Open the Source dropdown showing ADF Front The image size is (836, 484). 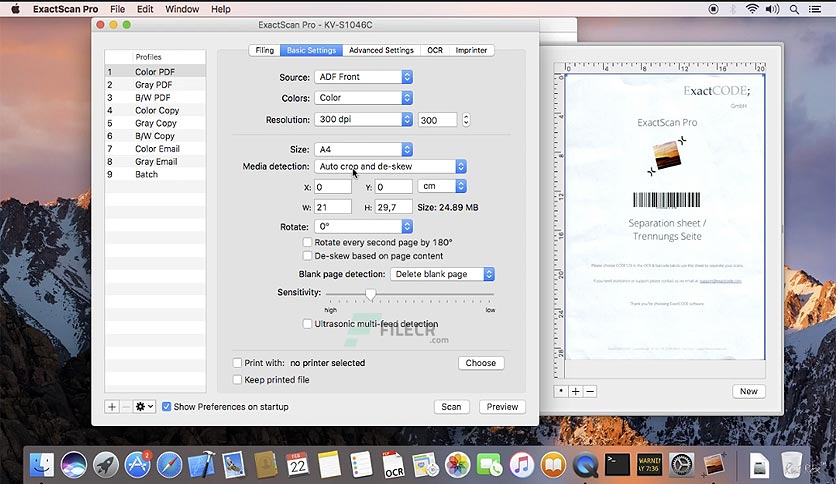point(363,77)
